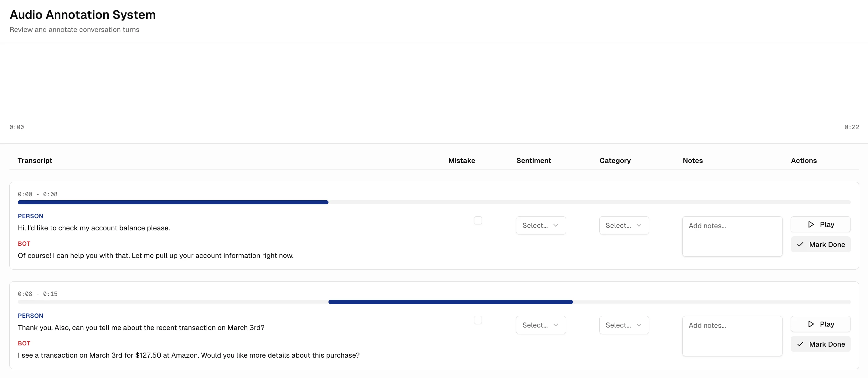Focus the notes field for the account balance turn
Image resolution: width=868 pixels, height=378 pixels.
[x=732, y=236]
